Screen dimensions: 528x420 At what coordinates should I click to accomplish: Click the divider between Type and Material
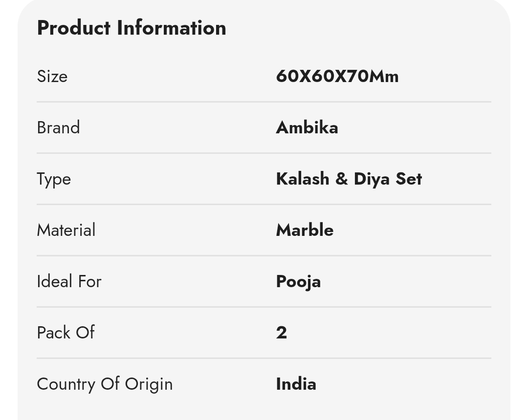(x=264, y=205)
